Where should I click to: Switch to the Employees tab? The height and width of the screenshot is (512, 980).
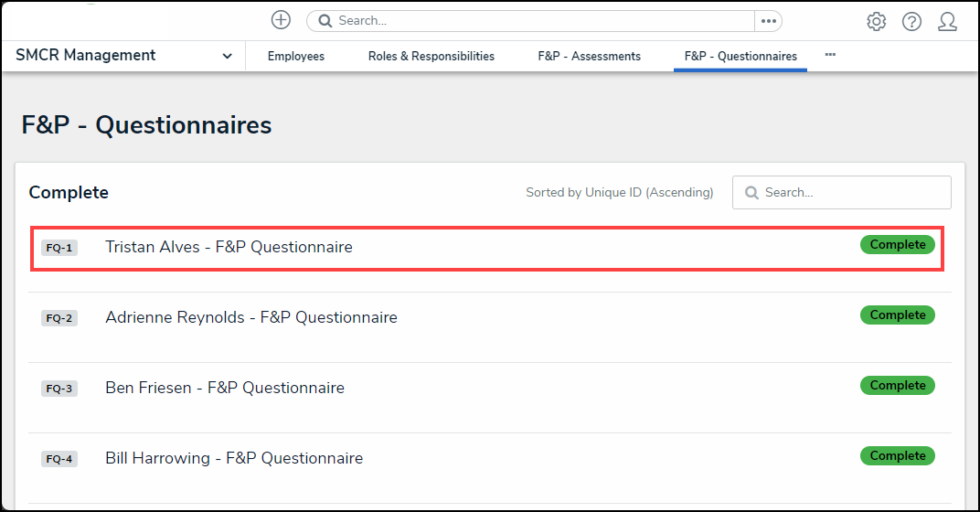tap(296, 57)
